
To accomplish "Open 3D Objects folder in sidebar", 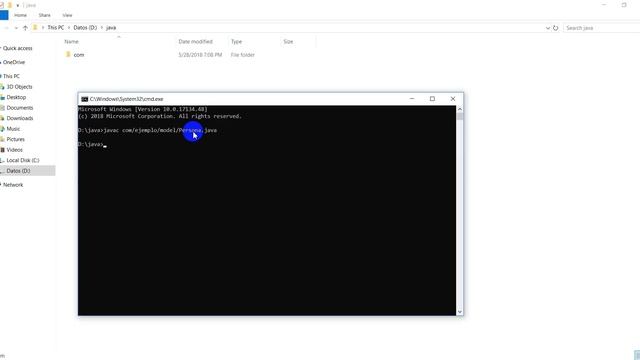I will coord(19,87).
